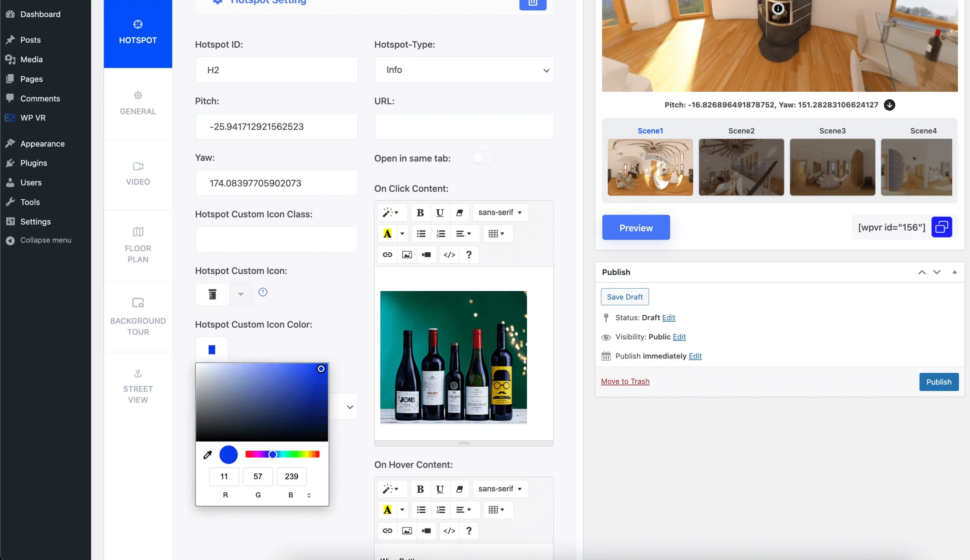970x560 pixels.
Task: Click the Preview button
Action: pos(635,227)
